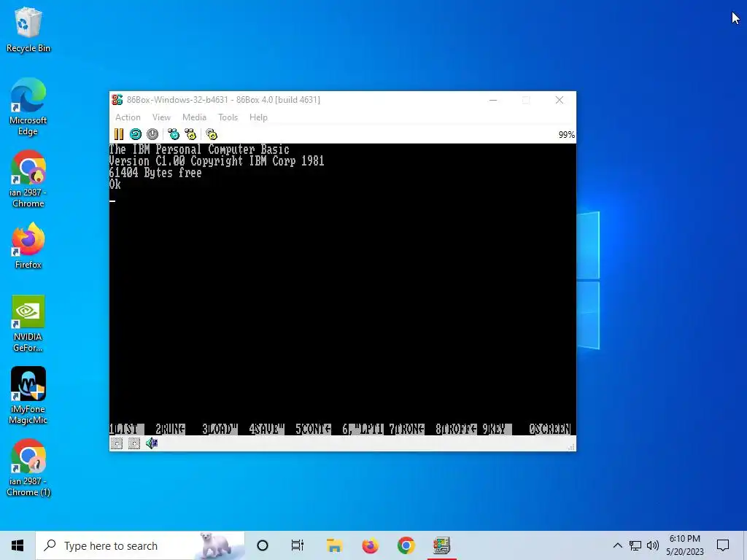
Task: Open Task View on the taskbar
Action: coord(298,545)
